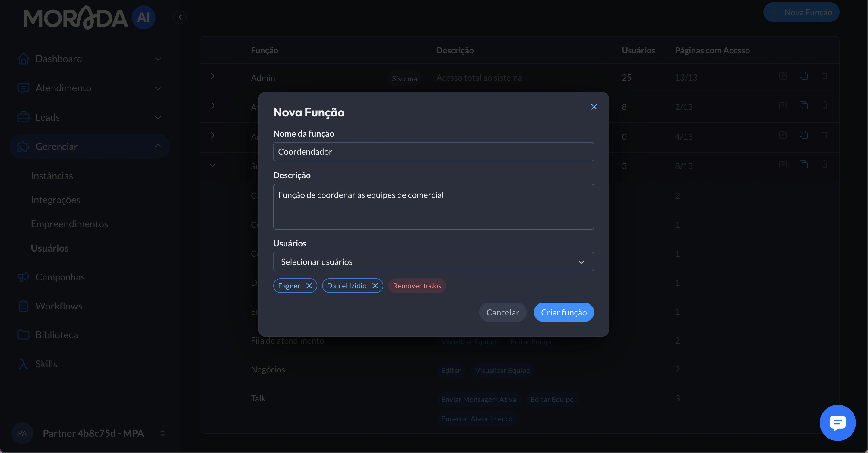This screenshot has width=868, height=453.
Task: Open the chat support bubble
Action: click(x=837, y=422)
